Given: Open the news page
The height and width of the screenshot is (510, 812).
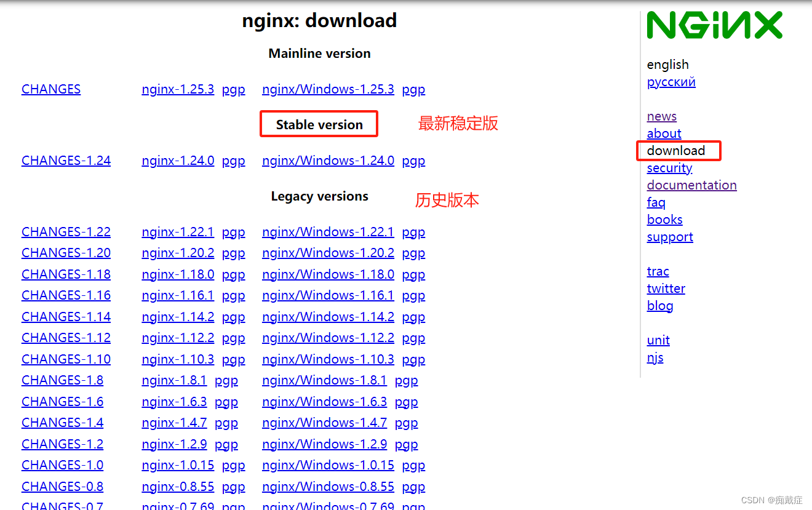Looking at the screenshot, I should (x=662, y=116).
